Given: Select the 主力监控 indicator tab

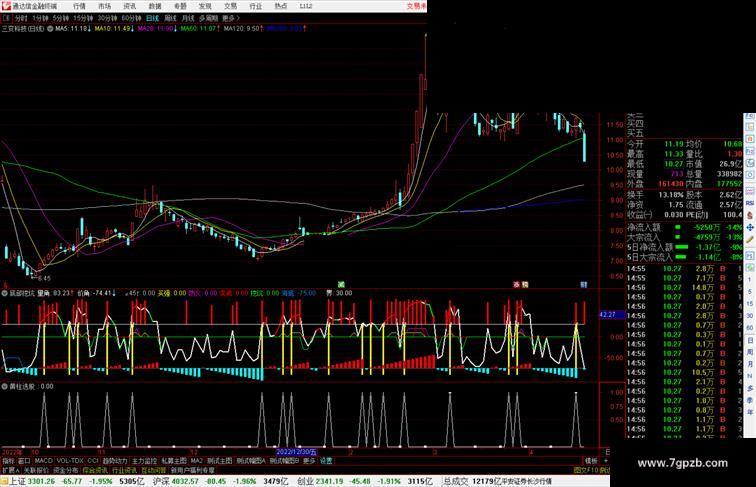Looking at the screenshot, I should coord(145,460).
